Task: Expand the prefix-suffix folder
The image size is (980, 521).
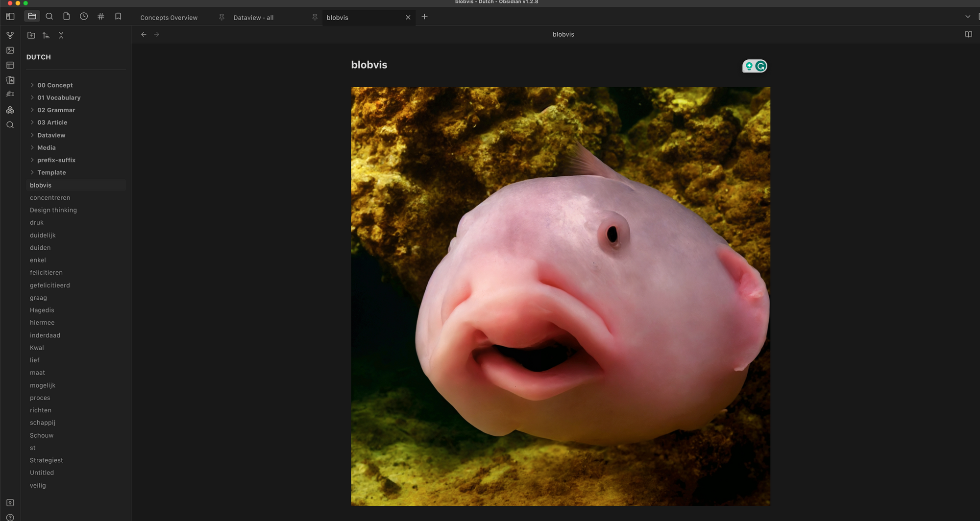Action: click(56, 160)
